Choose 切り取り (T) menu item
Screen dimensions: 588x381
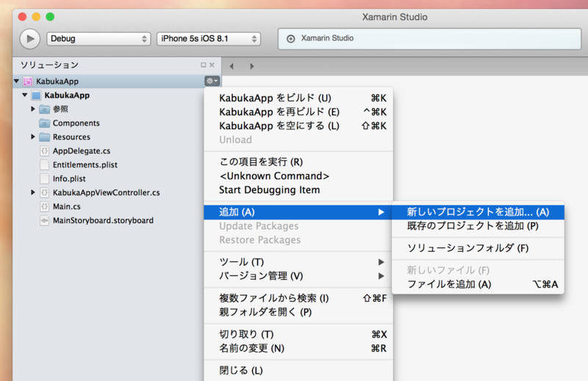[x=298, y=334]
